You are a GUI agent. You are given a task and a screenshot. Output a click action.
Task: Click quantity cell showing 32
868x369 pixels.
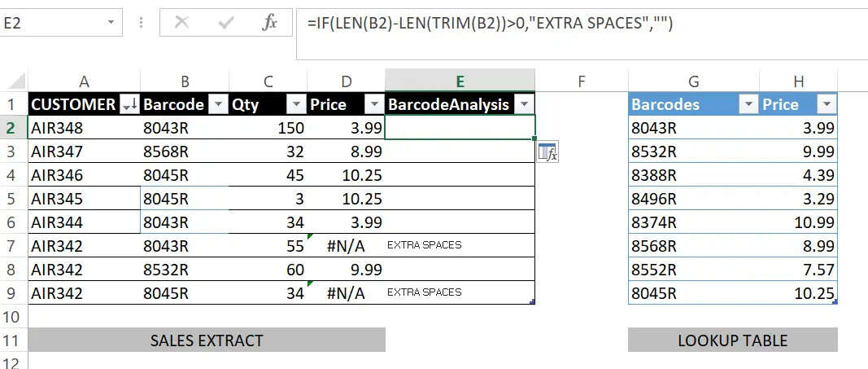(x=268, y=152)
